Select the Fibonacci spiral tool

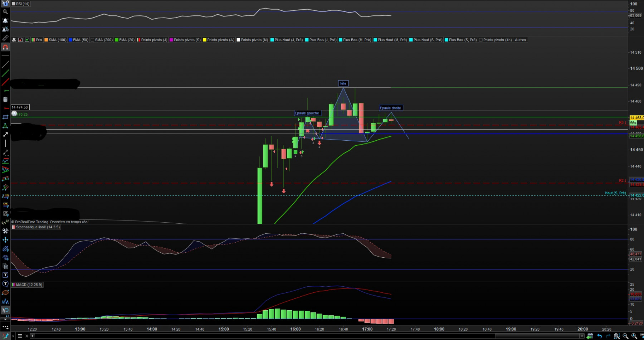[5, 258]
